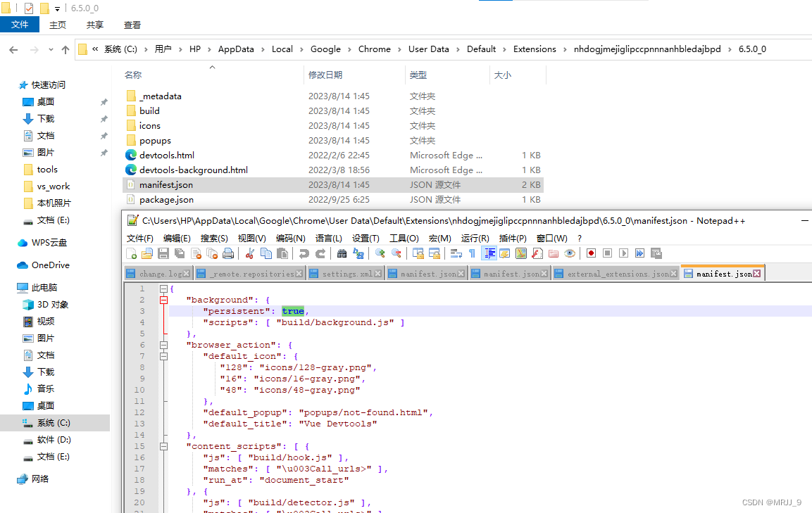Select package.json in the file list
The image size is (812, 513).
pos(166,200)
